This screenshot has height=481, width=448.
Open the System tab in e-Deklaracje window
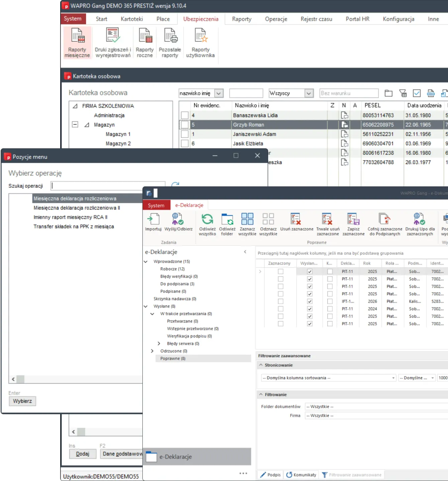pyautogui.click(x=156, y=205)
